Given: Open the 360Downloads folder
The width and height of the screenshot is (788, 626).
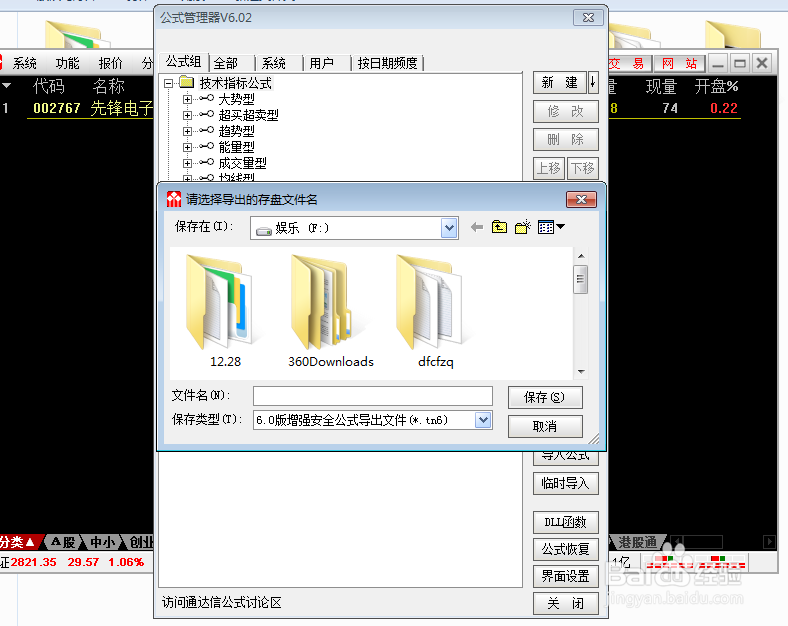Looking at the screenshot, I should point(330,311).
